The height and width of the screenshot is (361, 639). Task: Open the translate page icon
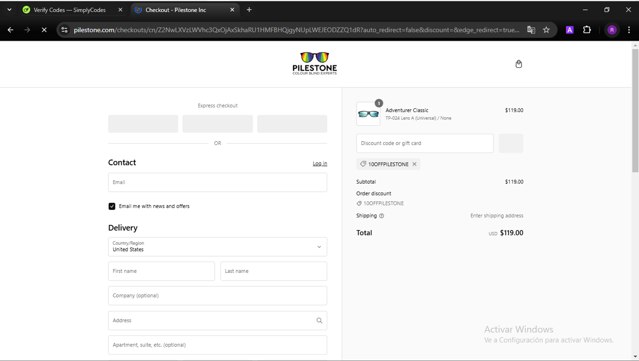point(531,30)
